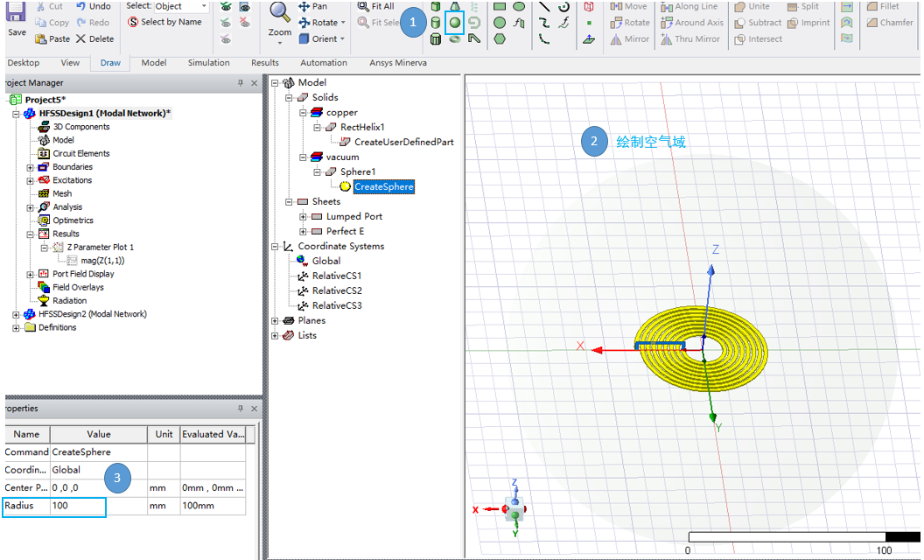Click the Draw point icon
This screenshot has height=560, width=924.
pos(588,23)
